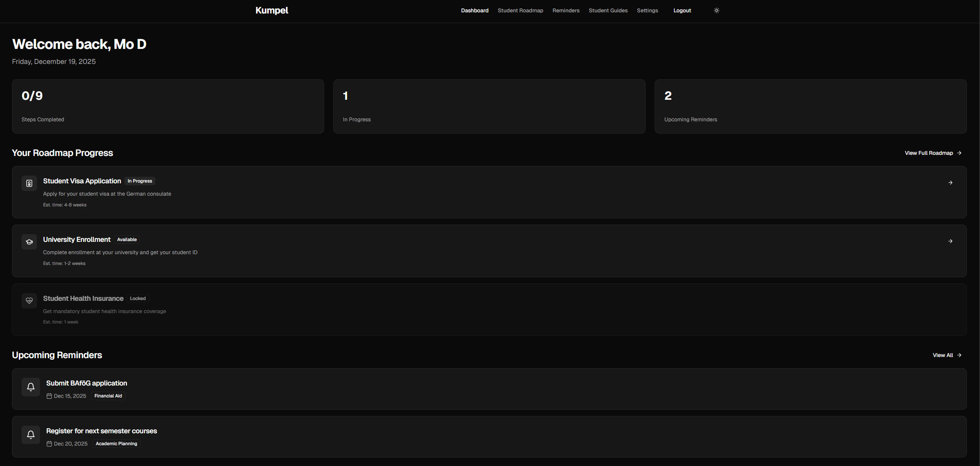Image resolution: width=980 pixels, height=466 pixels.
Task: Click the arrow next to View Full Roadmap
Action: coord(959,153)
